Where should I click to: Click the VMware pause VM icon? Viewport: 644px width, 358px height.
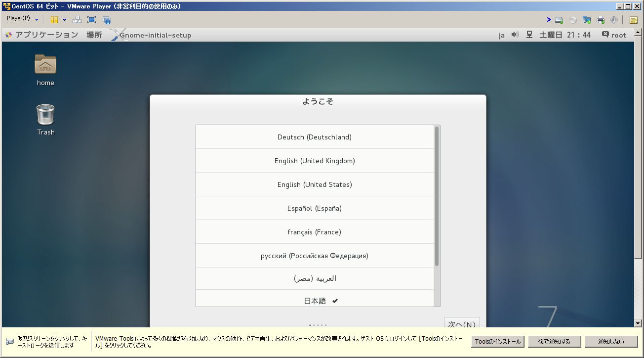54,20
